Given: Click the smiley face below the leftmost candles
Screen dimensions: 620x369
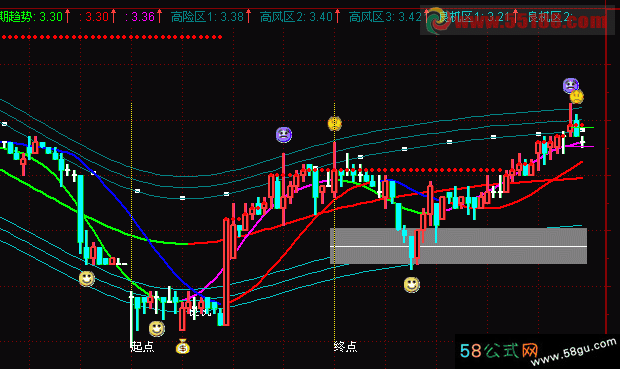Looking at the screenshot, I should pos(87,278).
